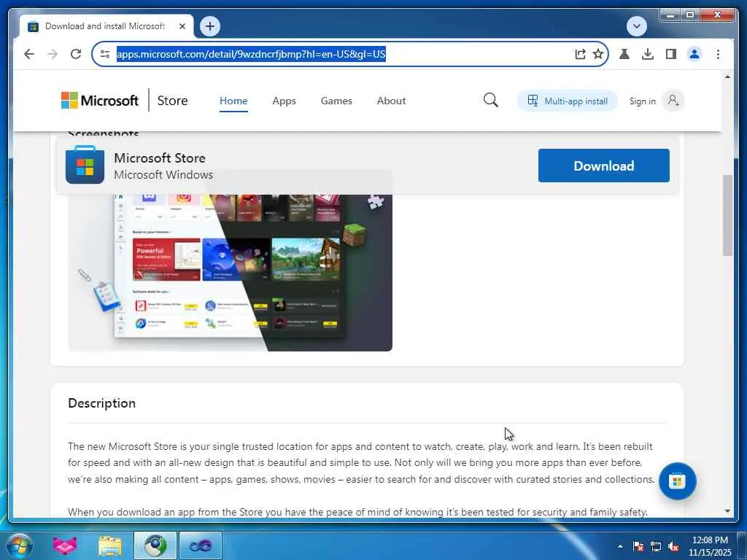
Task: Toggle the browser side panel icon
Action: pyautogui.click(x=671, y=54)
